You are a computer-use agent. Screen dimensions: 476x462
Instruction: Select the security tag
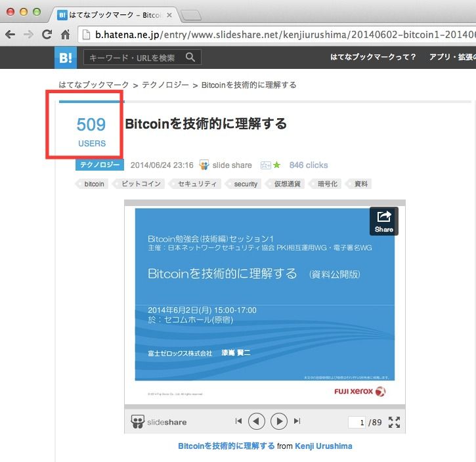click(x=244, y=184)
